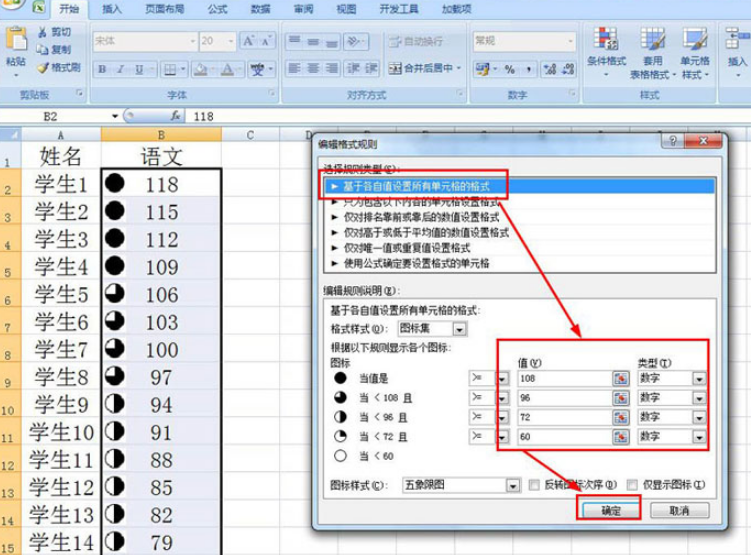Switch to the Home (开始) ribbon tab

click(x=69, y=9)
